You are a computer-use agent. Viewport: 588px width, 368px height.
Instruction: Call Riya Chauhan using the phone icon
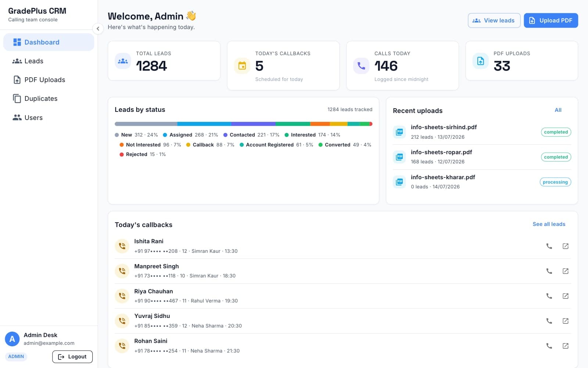click(x=549, y=296)
